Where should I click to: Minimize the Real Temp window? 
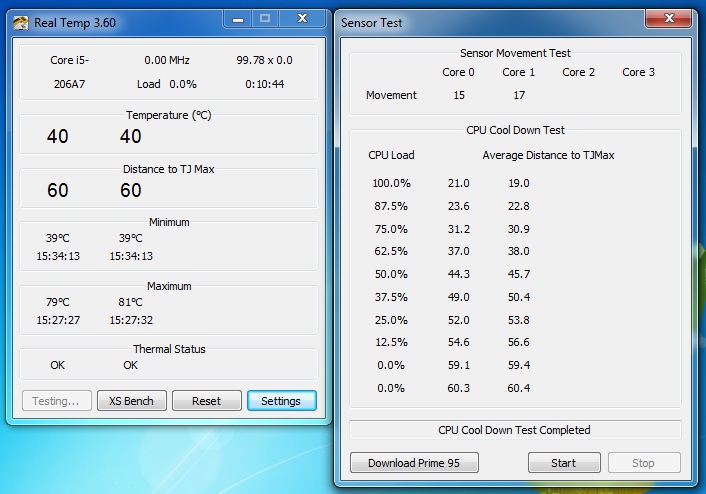(238, 19)
